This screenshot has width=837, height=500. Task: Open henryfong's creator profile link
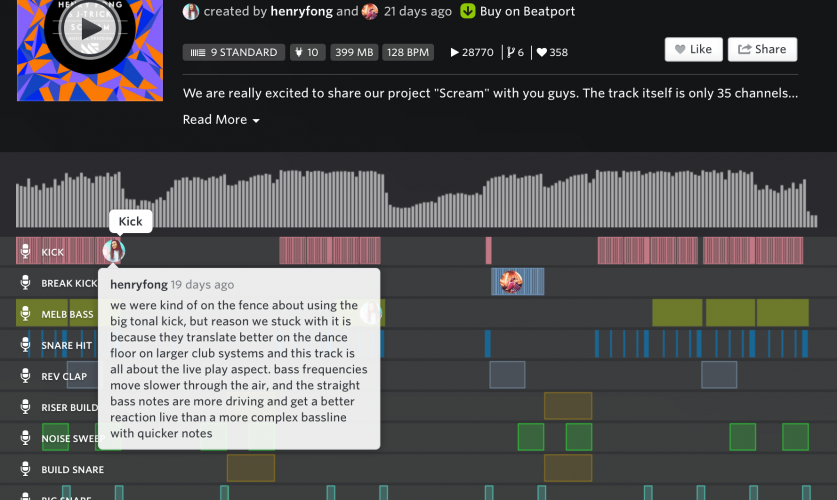click(301, 12)
